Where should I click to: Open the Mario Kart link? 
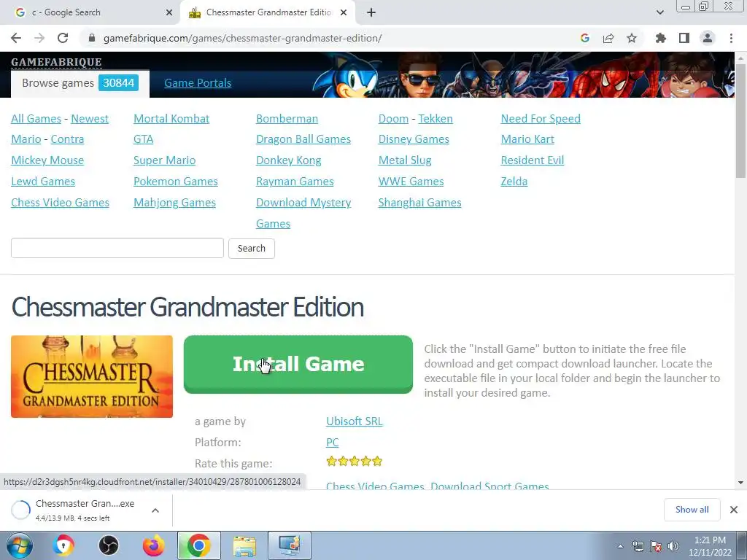coord(527,139)
